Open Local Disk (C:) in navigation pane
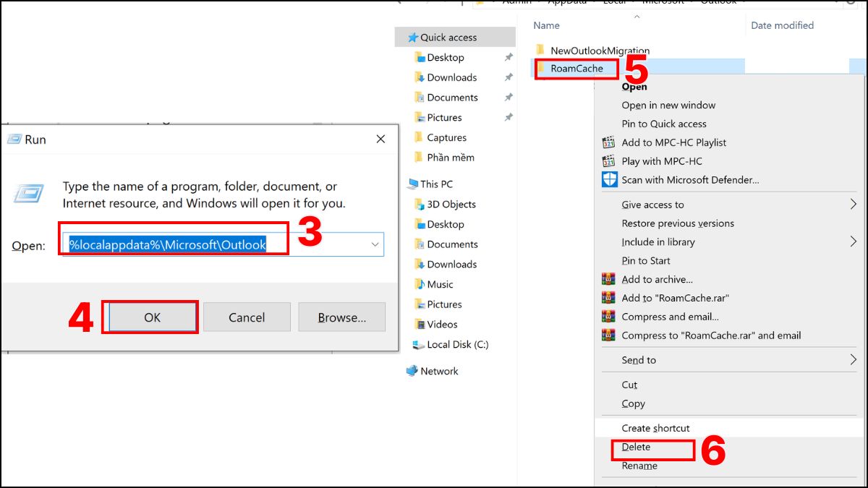 pyautogui.click(x=458, y=345)
